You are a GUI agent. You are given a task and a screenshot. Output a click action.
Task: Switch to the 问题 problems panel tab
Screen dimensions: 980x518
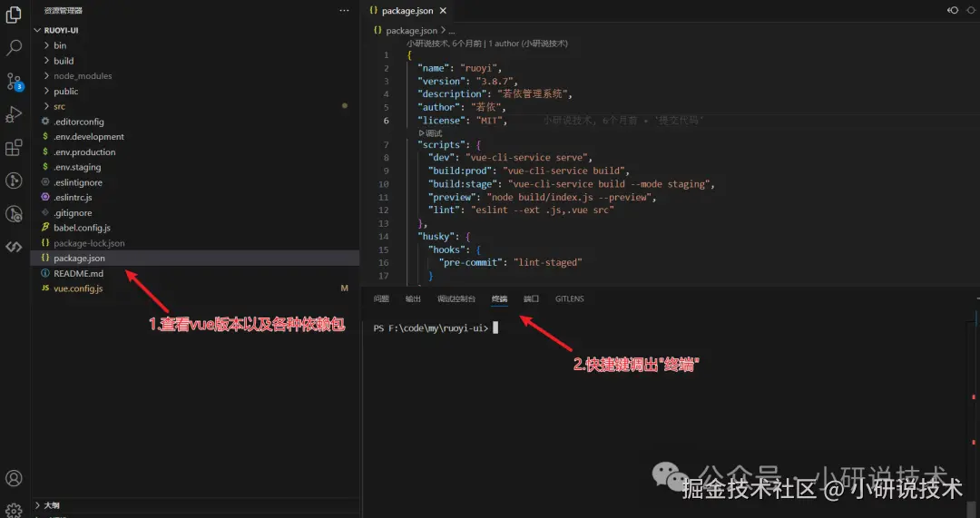381,298
